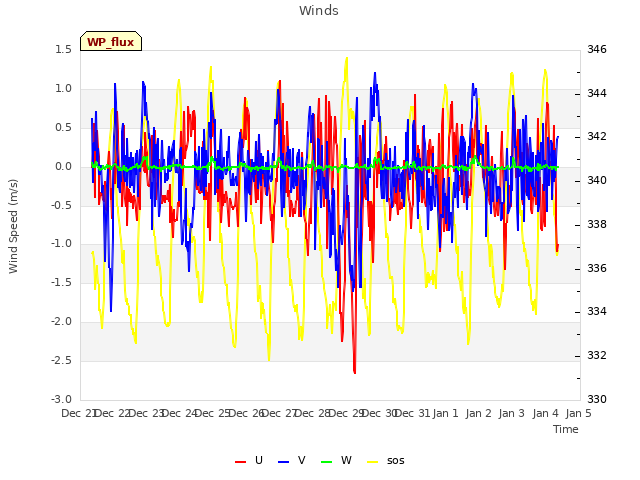Select the 'U' legend label
The width and height of the screenshot is (640, 480).
pos(259,460)
